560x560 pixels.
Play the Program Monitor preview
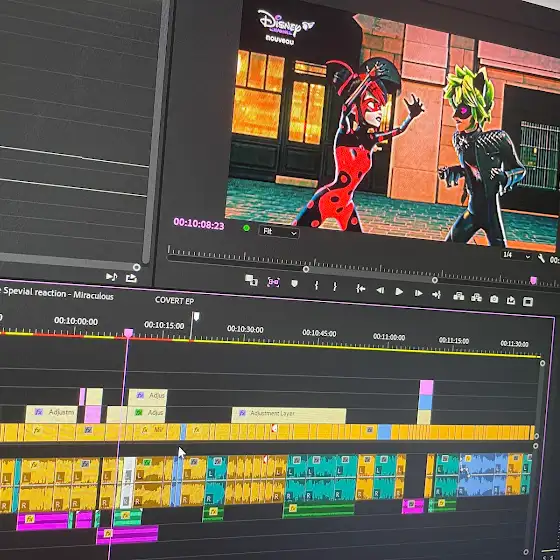399,292
